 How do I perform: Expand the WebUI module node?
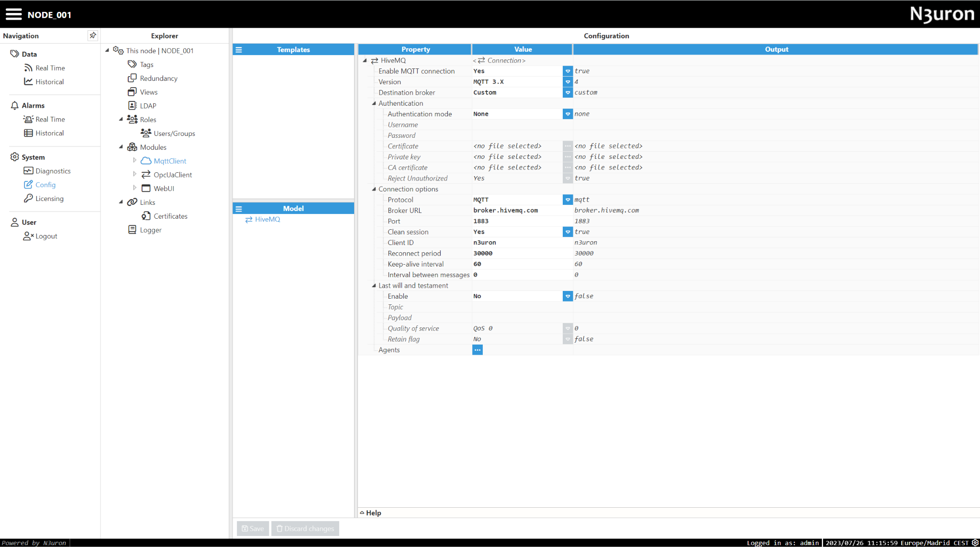134,188
